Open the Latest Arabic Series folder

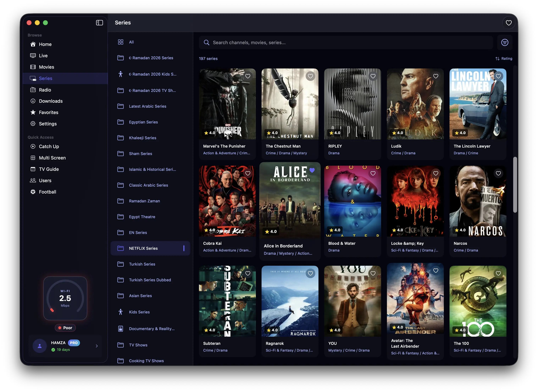pyautogui.click(x=150, y=106)
